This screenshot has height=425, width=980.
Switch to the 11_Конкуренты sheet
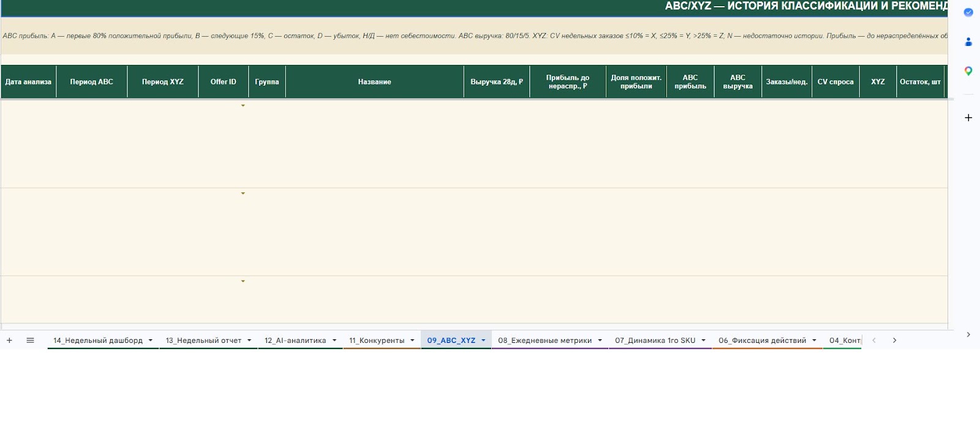[377, 340]
